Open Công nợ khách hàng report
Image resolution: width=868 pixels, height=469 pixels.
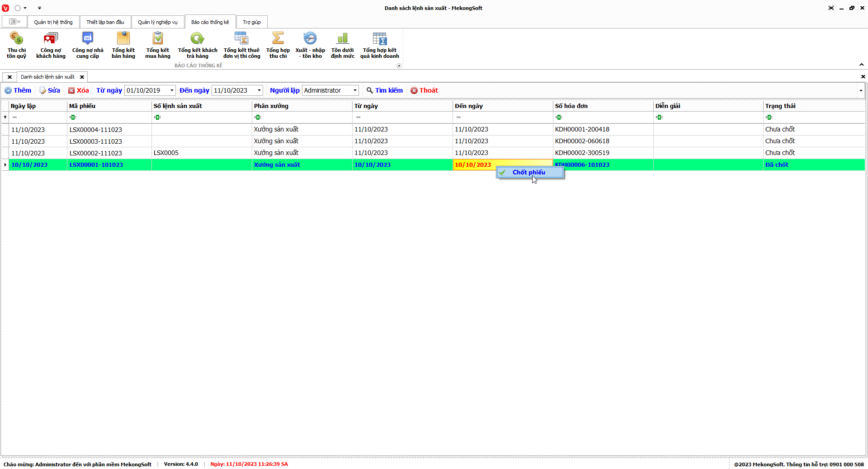tap(51, 45)
